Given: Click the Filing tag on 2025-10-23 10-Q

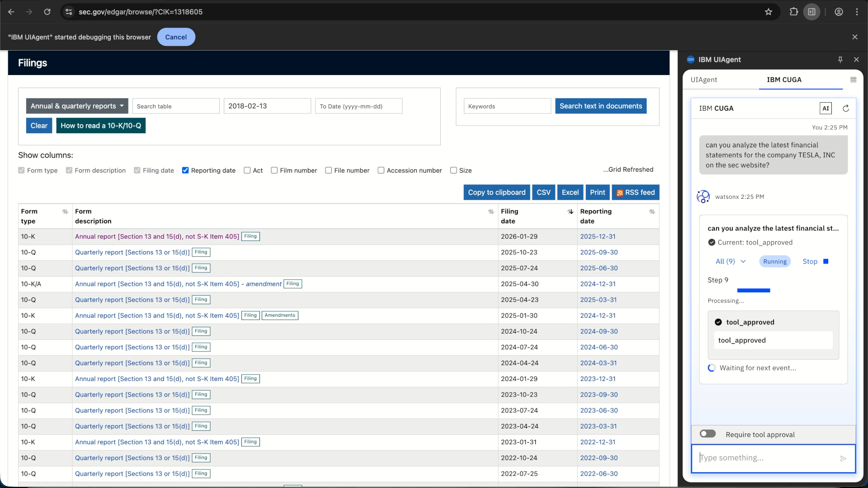Looking at the screenshot, I should [201, 252].
